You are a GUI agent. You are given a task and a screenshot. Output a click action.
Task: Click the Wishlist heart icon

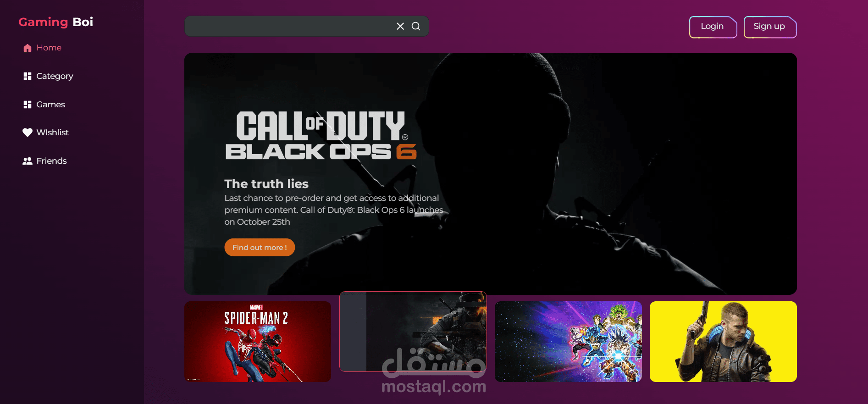click(28, 133)
